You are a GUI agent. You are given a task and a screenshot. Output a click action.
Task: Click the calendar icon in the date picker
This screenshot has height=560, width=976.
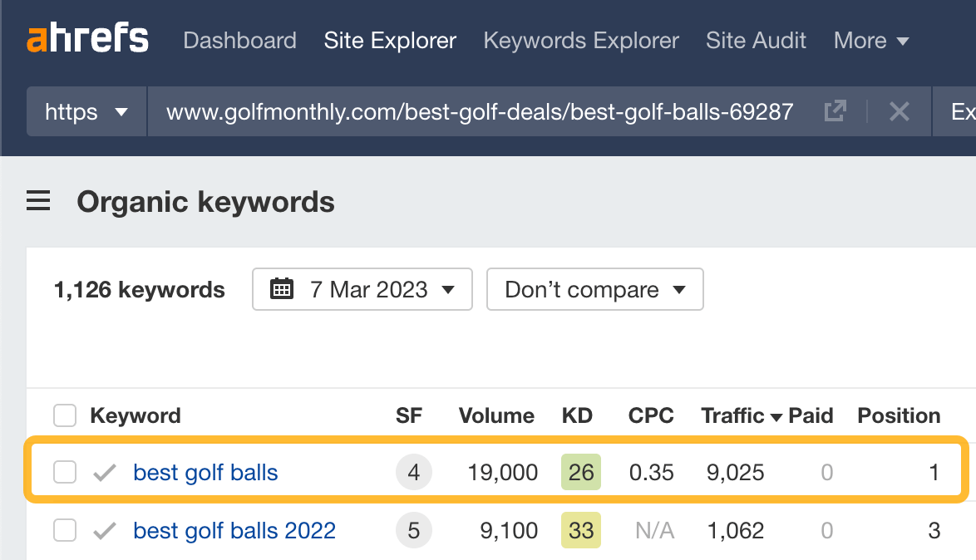[283, 289]
